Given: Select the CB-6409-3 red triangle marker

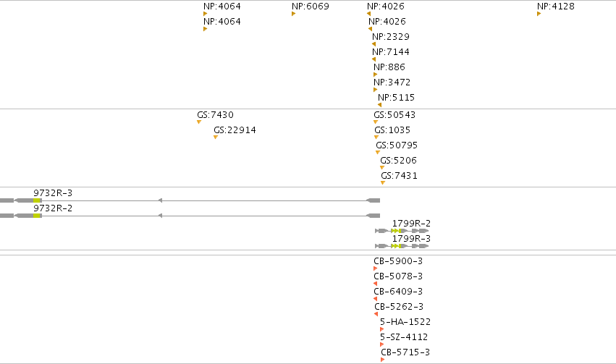Looking at the screenshot, I should [375, 299].
